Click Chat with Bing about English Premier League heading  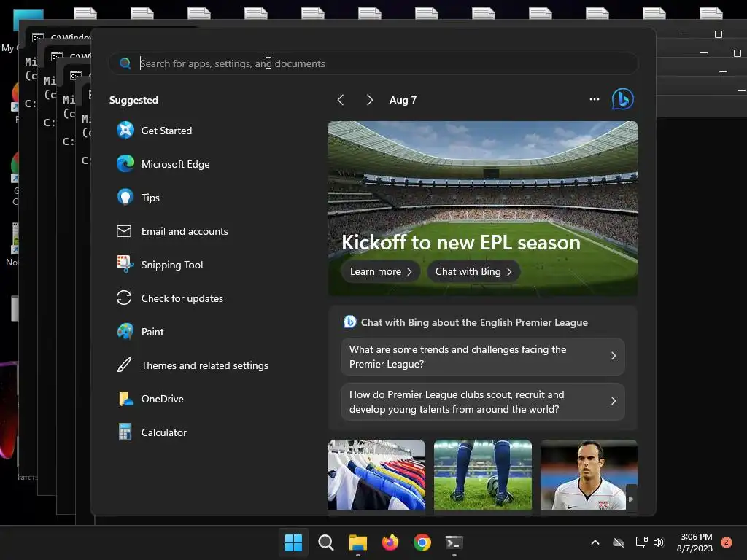coord(474,322)
